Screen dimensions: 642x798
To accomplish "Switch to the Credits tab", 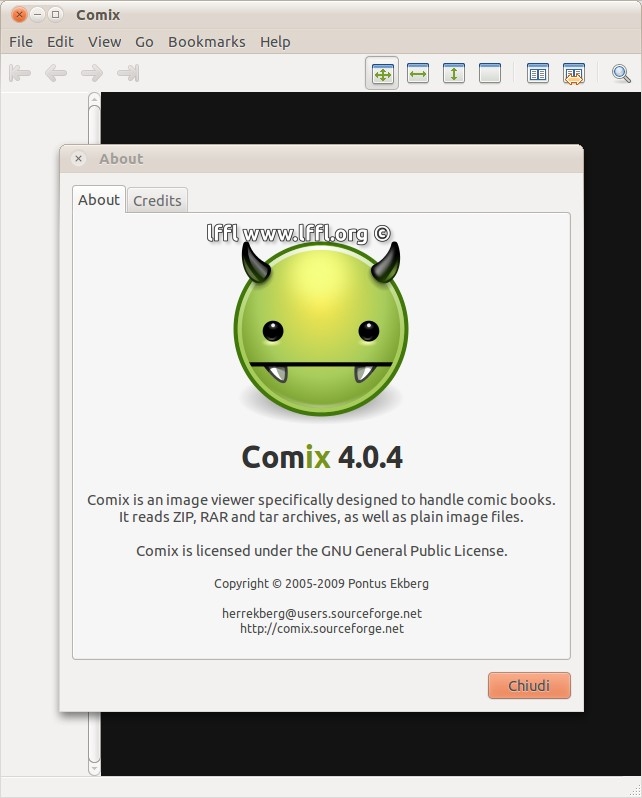I will pos(157,201).
